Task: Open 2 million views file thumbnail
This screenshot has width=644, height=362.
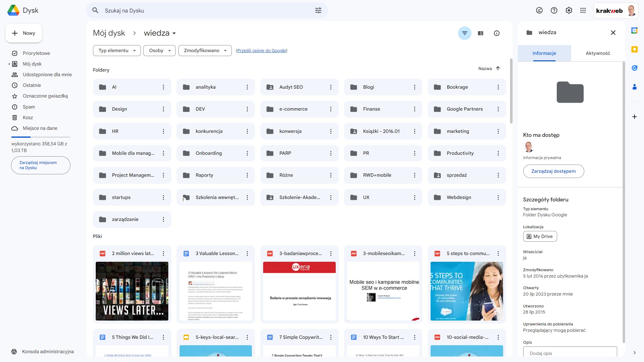Action: click(132, 291)
